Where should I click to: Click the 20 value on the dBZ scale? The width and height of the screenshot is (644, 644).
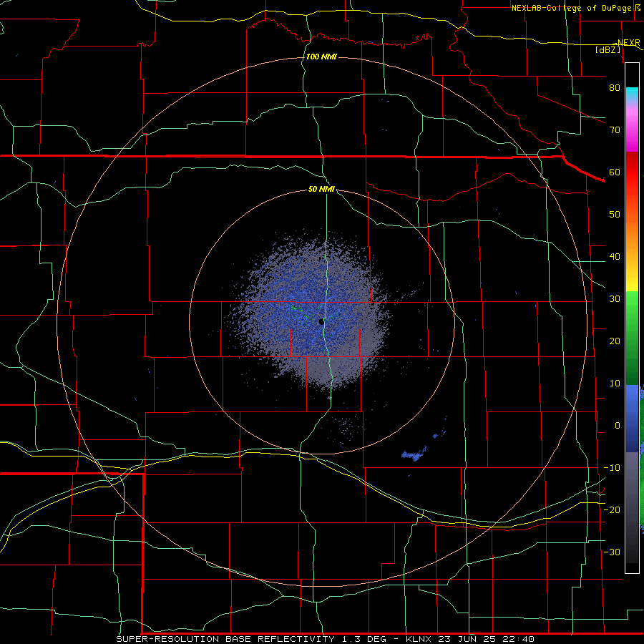pyautogui.click(x=615, y=341)
